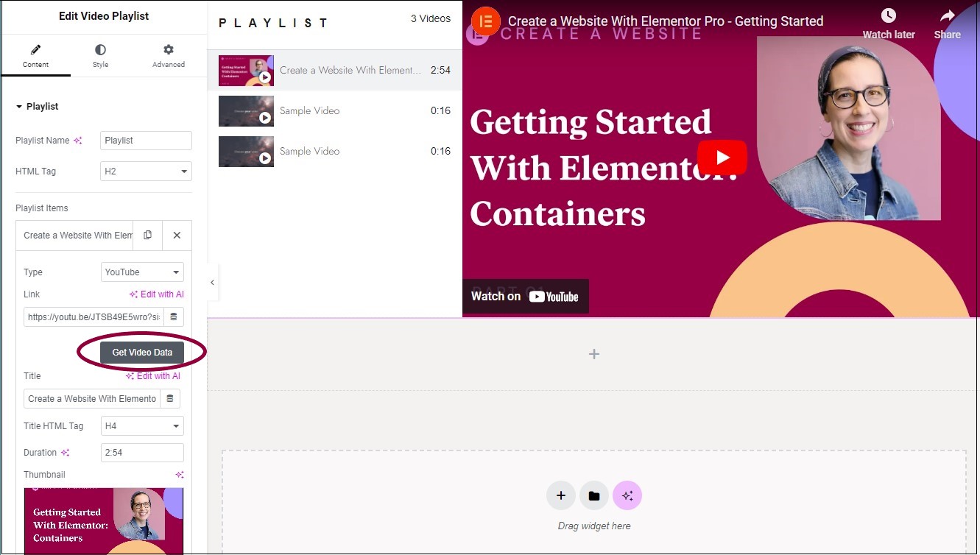Click the Watch on YouTube button
980x555 pixels.
coord(526,297)
